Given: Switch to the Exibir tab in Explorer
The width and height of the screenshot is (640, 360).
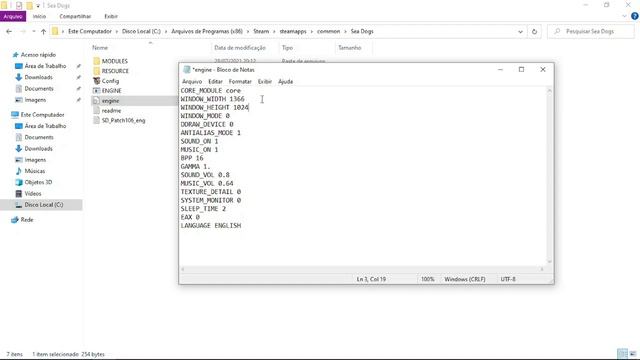Looking at the screenshot, I should pyautogui.click(x=111, y=16).
